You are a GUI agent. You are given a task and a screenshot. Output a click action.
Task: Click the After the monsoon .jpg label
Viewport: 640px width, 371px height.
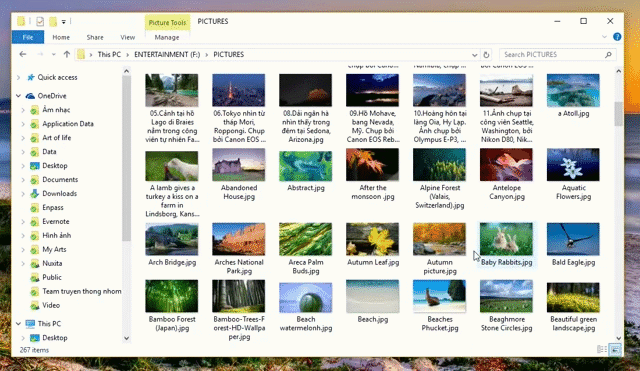(x=373, y=192)
